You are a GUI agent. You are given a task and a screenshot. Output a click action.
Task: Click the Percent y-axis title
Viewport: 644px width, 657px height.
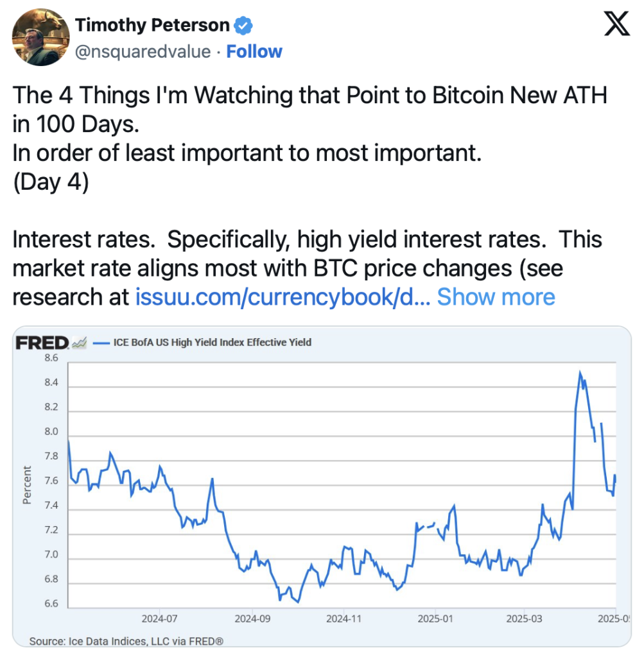coord(27,485)
